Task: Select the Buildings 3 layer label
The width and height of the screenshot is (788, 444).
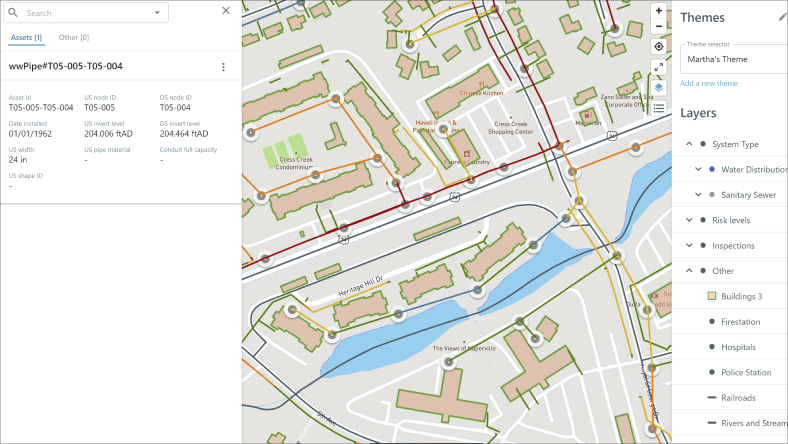Action: (742, 296)
